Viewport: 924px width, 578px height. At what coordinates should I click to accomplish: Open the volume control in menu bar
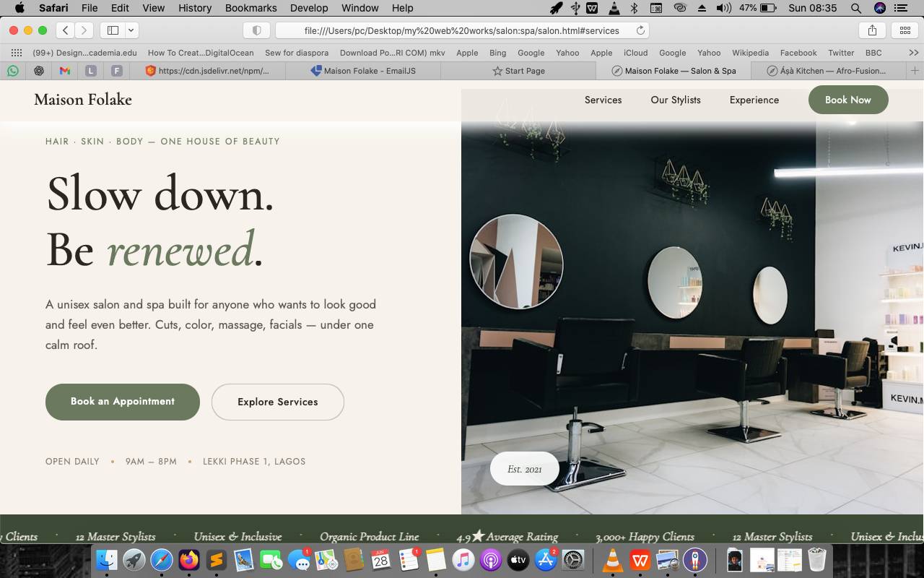pos(724,8)
